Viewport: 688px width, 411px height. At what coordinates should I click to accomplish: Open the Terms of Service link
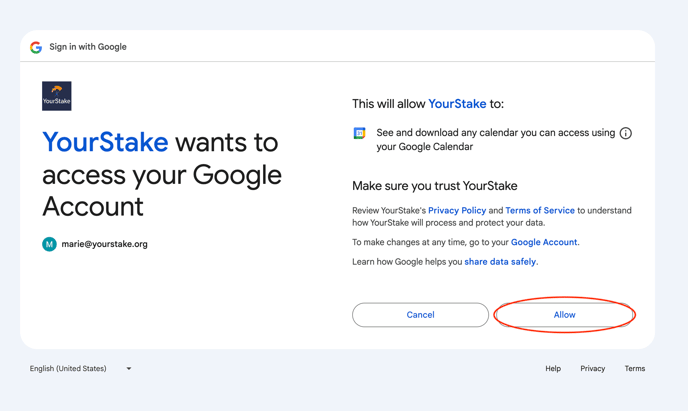click(x=540, y=211)
